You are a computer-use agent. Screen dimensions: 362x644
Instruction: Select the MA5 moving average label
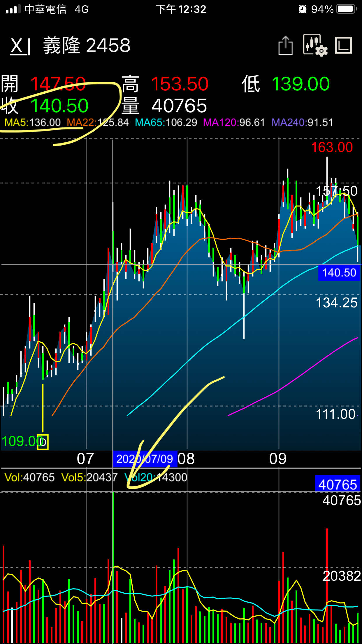(33, 123)
